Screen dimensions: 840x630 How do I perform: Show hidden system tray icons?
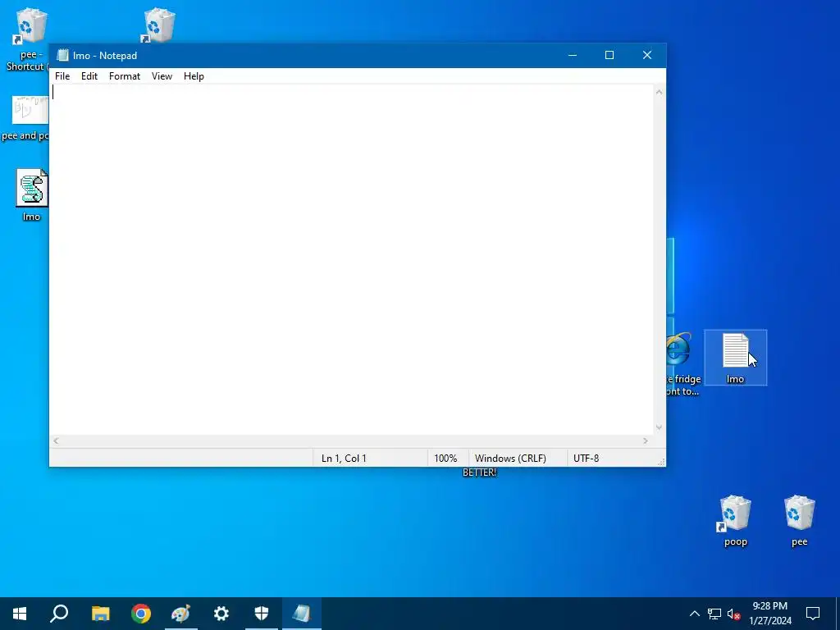click(694, 614)
